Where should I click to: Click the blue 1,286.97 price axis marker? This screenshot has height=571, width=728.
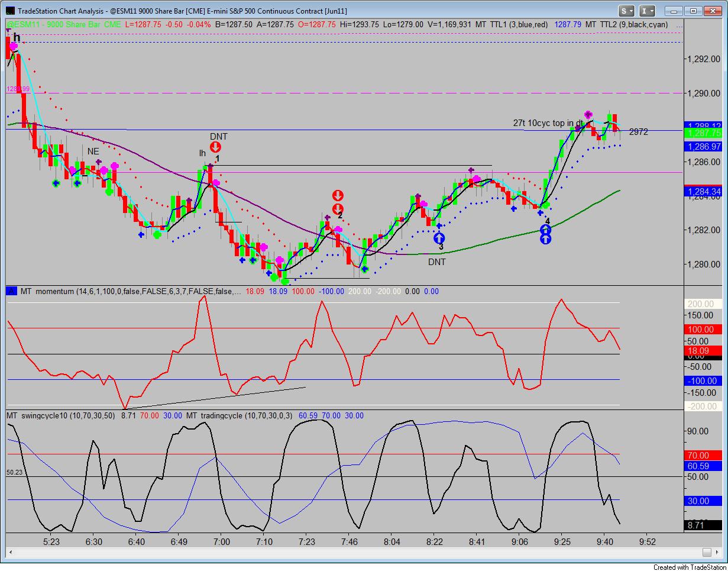(x=703, y=146)
